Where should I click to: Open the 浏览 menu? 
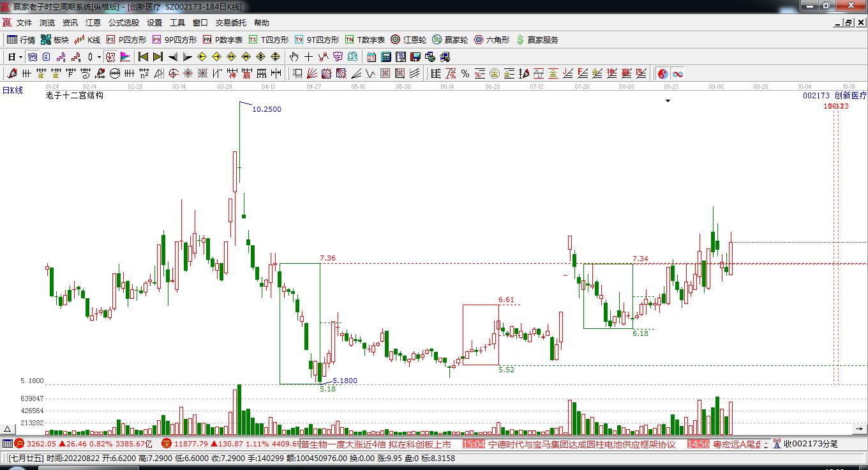click(x=47, y=23)
